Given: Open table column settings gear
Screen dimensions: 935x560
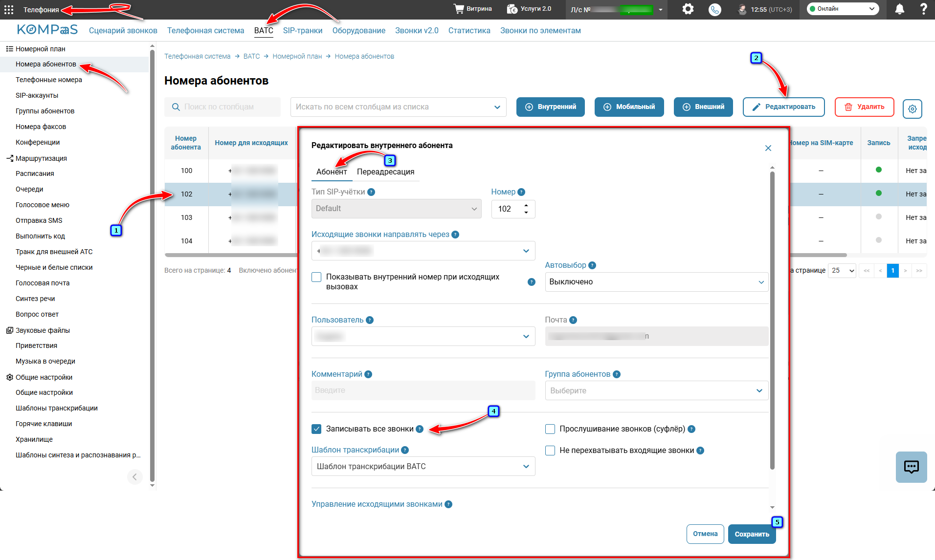Looking at the screenshot, I should [x=913, y=108].
